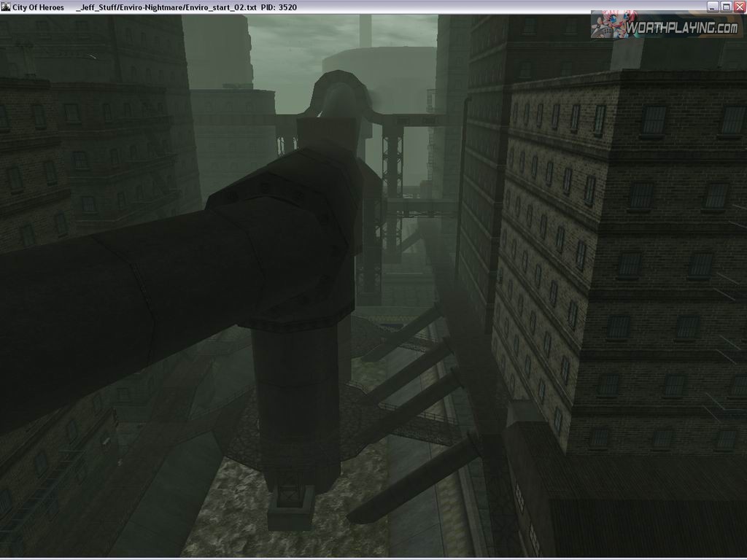This screenshot has height=560, width=747.
Task: Click the 'City Of Heroes' title text
Action: [x=38, y=7]
